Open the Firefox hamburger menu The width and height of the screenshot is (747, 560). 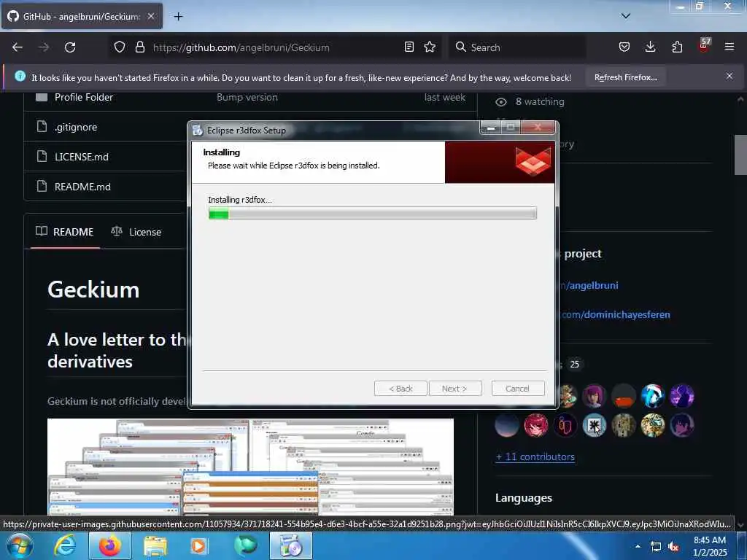(x=729, y=47)
